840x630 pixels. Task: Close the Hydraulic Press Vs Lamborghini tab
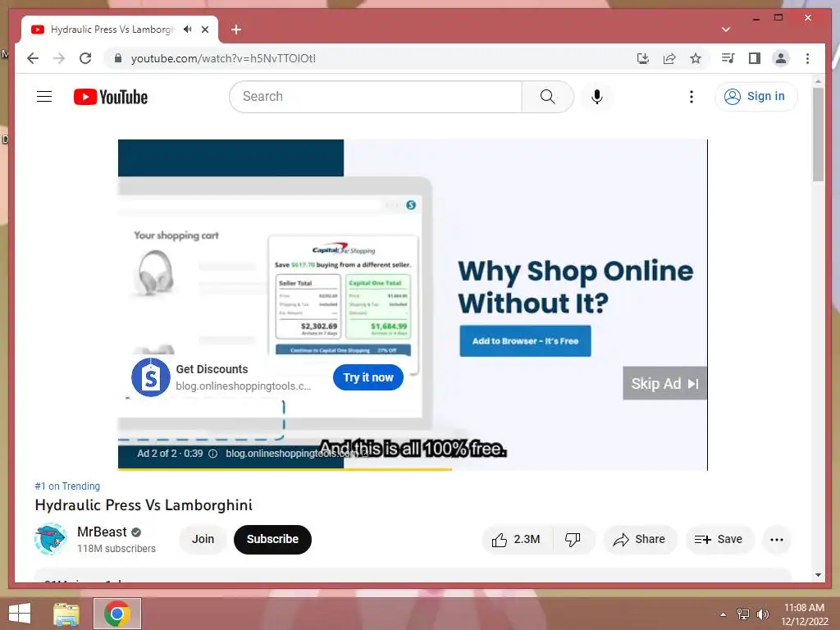coord(204,30)
